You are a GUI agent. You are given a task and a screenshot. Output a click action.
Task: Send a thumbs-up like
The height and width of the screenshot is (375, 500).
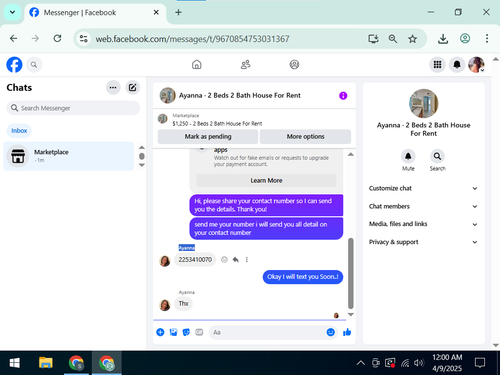pyautogui.click(x=347, y=332)
